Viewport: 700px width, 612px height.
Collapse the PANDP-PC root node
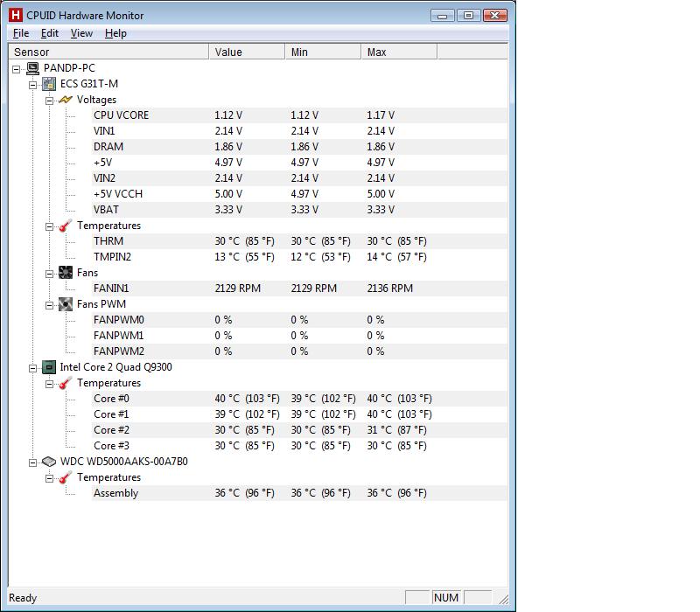tap(16, 69)
